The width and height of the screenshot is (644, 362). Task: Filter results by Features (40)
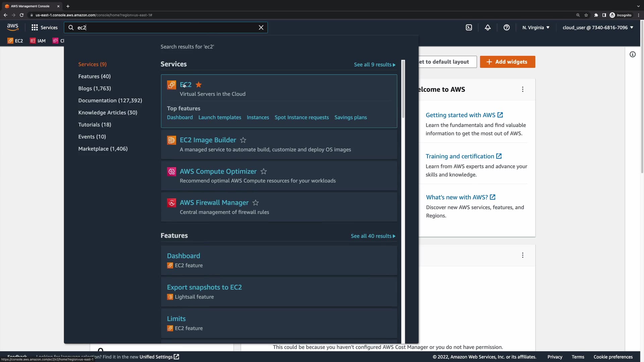[x=94, y=76]
